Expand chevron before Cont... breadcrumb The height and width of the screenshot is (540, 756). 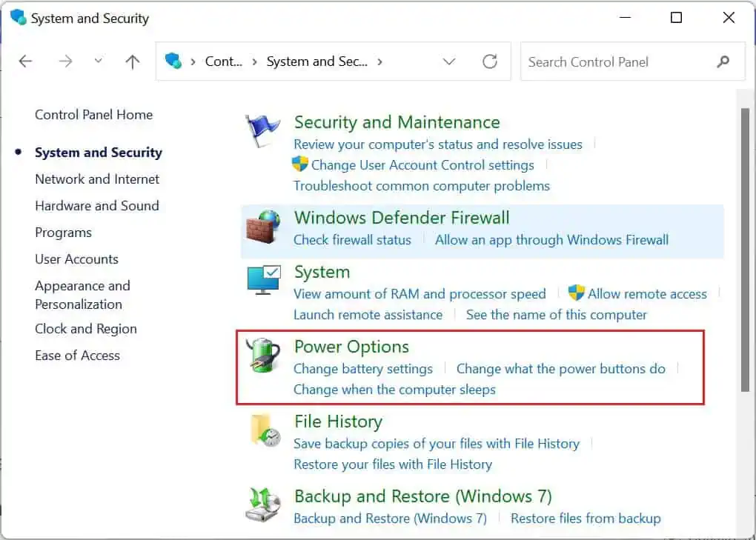[193, 61]
